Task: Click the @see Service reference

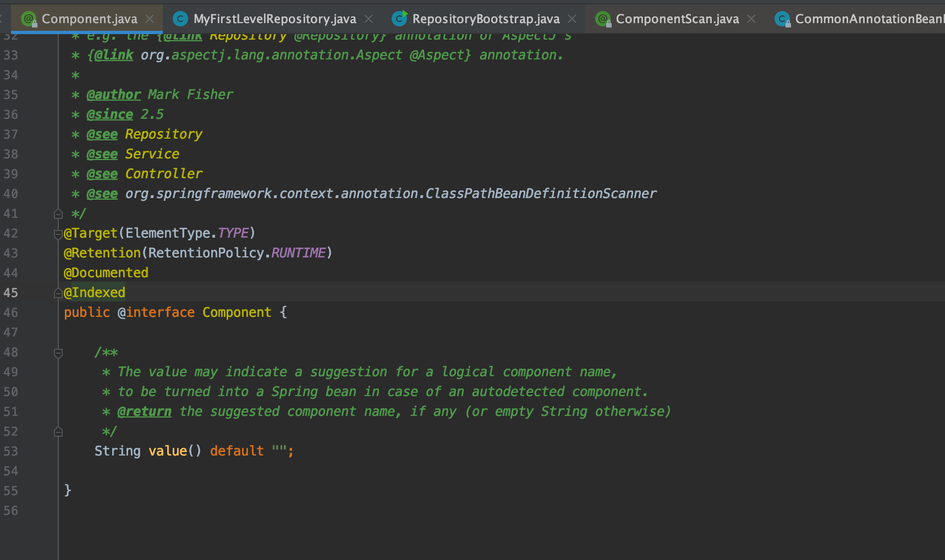Action: coord(152,154)
